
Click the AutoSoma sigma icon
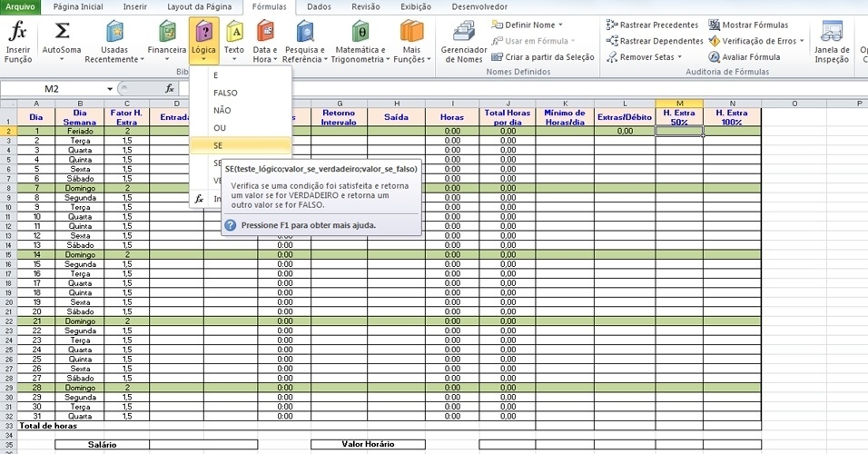[x=62, y=32]
